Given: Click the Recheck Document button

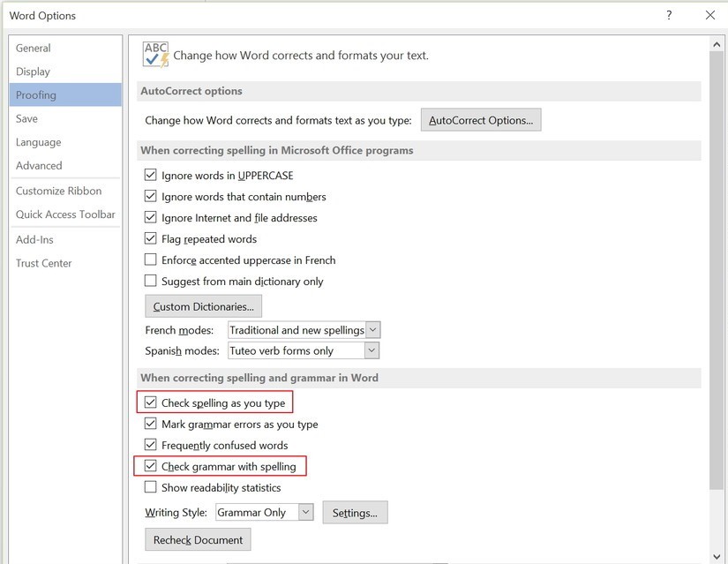Looking at the screenshot, I should (198, 540).
